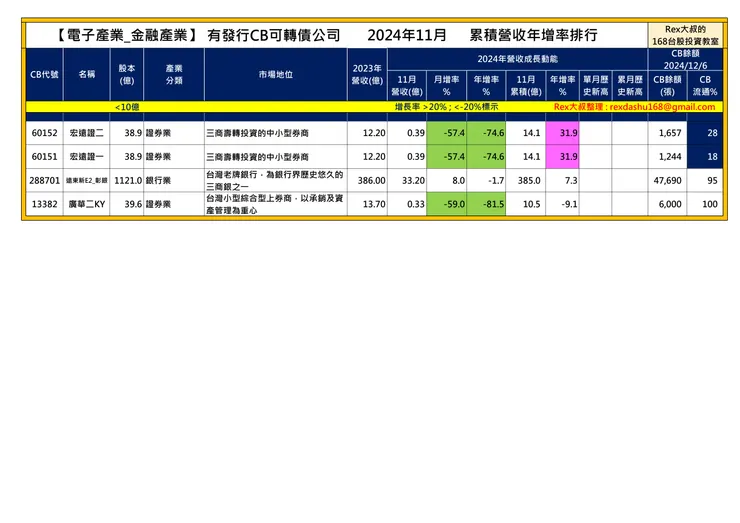Click capital value 1121.0
Image resolution: width=740 pixels, height=523 pixels.
[128, 180]
